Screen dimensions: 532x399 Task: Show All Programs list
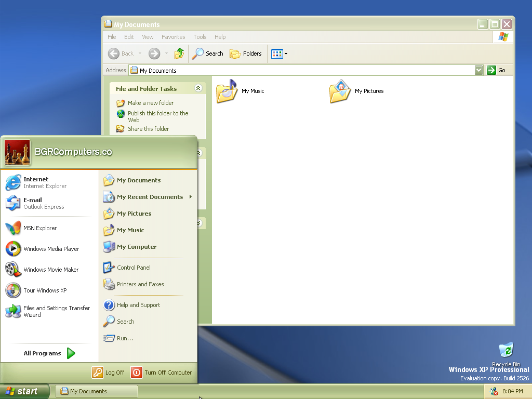(x=49, y=353)
